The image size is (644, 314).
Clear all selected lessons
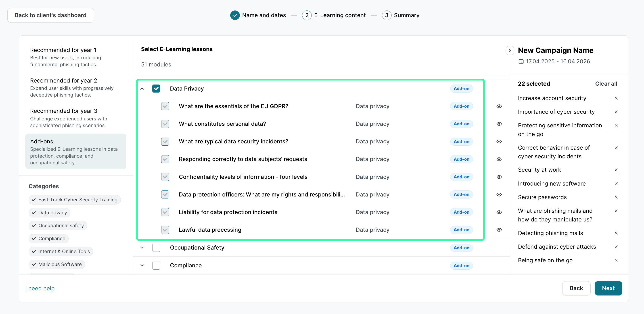tap(606, 84)
